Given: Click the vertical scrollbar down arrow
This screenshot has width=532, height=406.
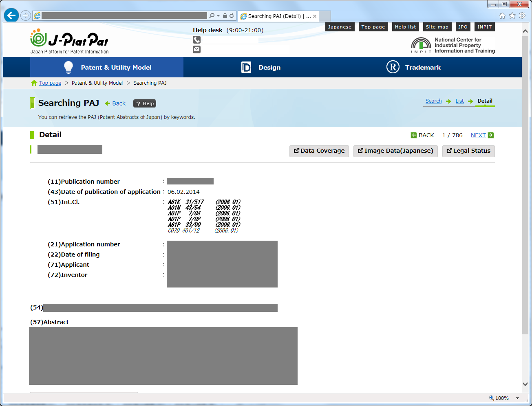Looking at the screenshot, I should 525,384.
